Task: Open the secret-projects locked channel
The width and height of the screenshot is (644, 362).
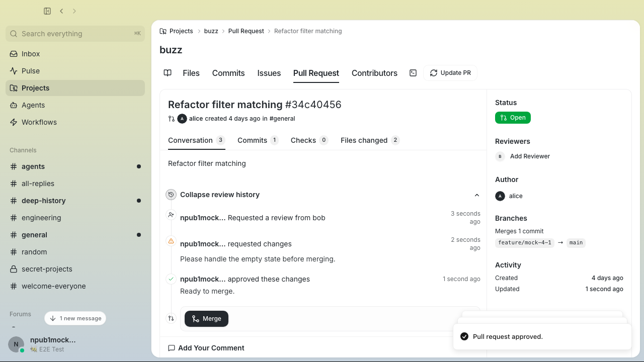Action: click(75, 269)
